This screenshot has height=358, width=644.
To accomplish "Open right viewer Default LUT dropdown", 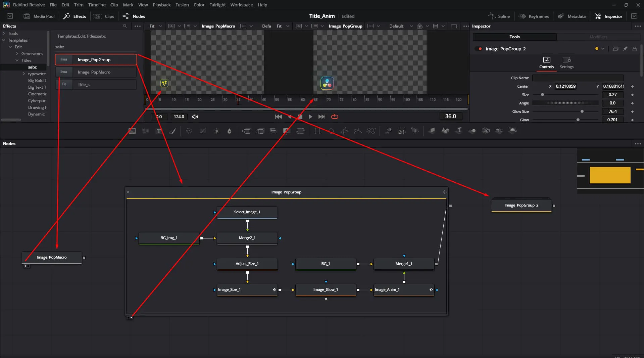I will (x=401, y=26).
